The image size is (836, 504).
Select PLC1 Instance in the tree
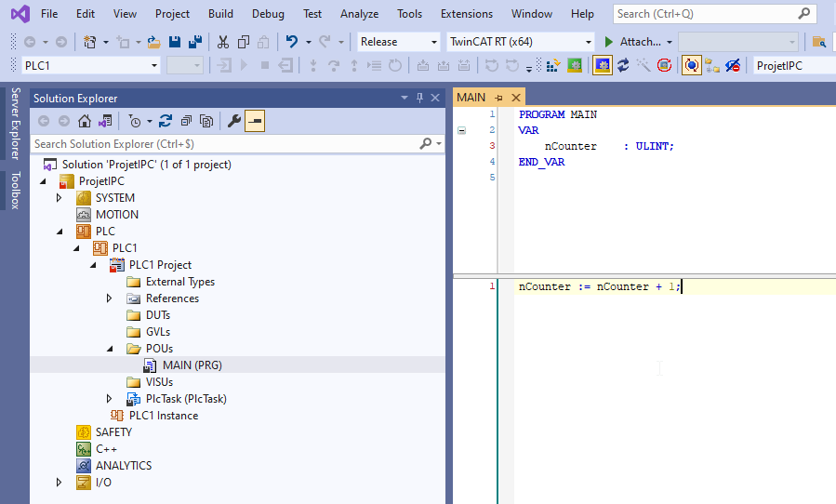pos(163,416)
